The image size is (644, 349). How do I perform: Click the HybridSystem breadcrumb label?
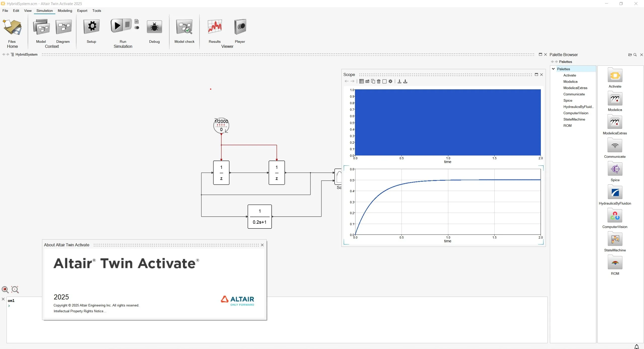coord(26,54)
